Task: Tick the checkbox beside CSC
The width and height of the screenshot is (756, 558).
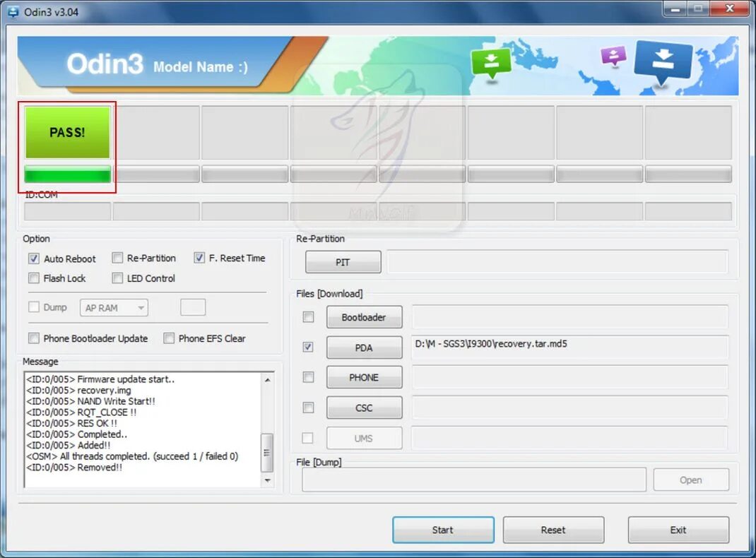Action: click(308, 408)
